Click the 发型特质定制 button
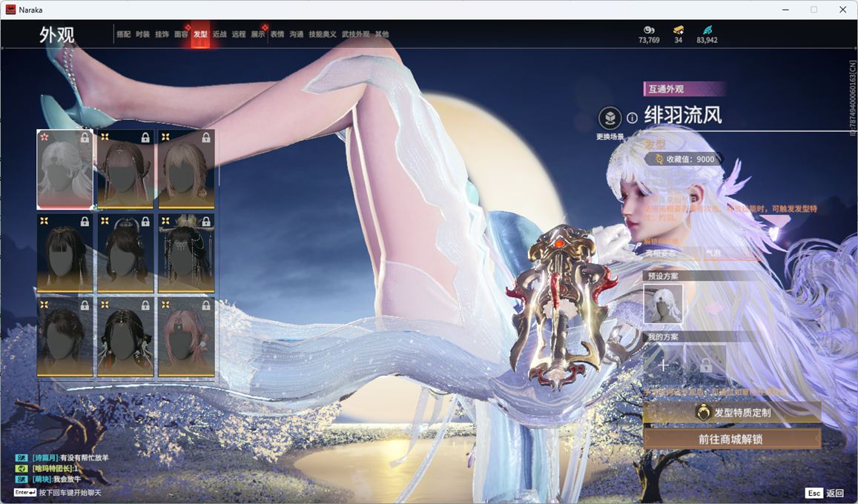This screenshot has width=858, height=504. coord(732,413)
